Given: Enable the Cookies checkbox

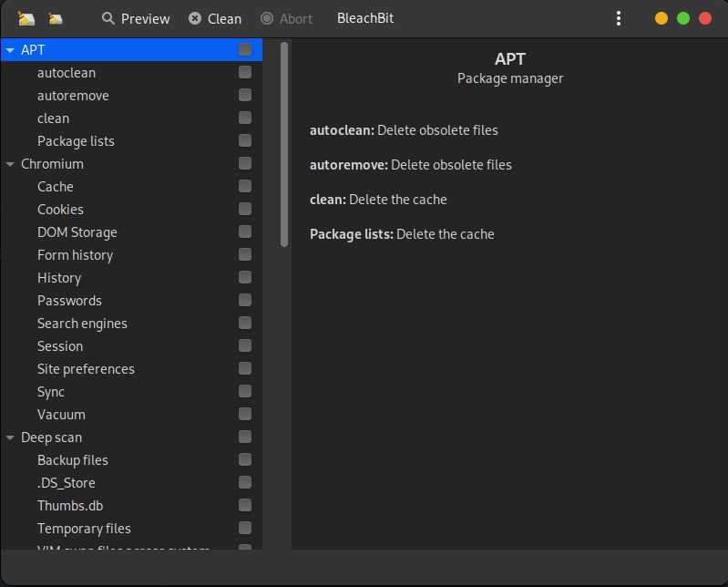Looking at the screenshot, I should pos(245,209).
